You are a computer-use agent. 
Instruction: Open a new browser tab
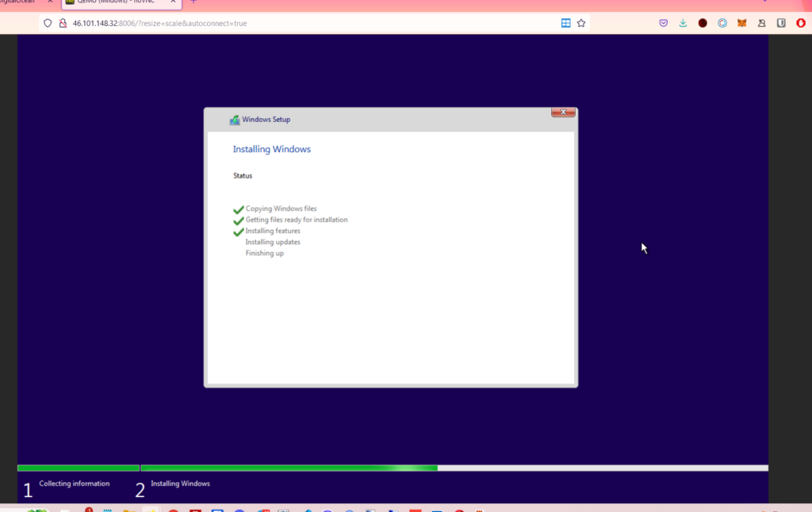pos(193,2)
